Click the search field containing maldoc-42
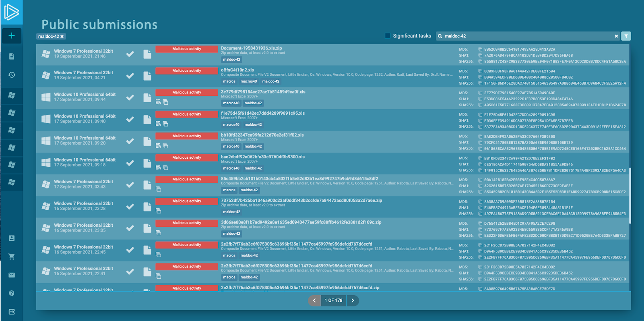Image resolution: width=644 pixels, height=321 pixels. click(x=528, y=36)
